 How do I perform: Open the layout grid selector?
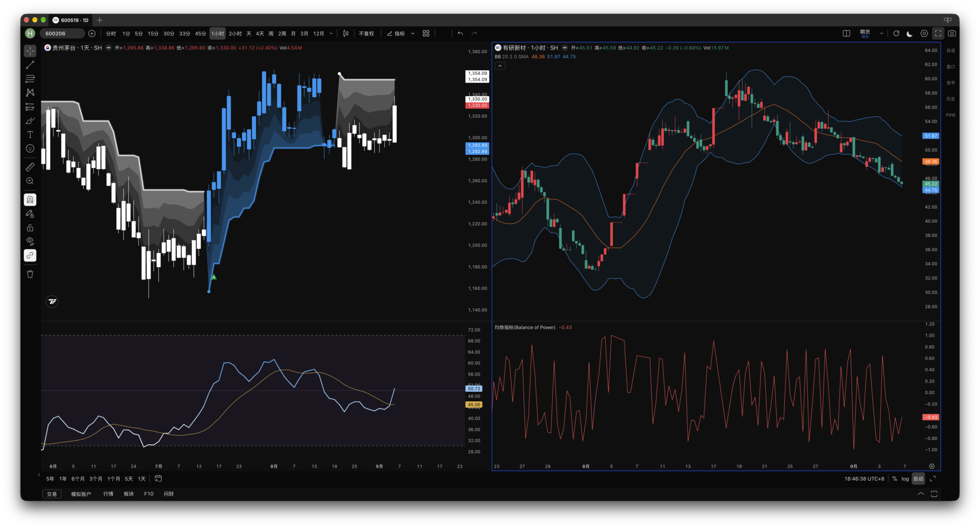tap(426, 33)
